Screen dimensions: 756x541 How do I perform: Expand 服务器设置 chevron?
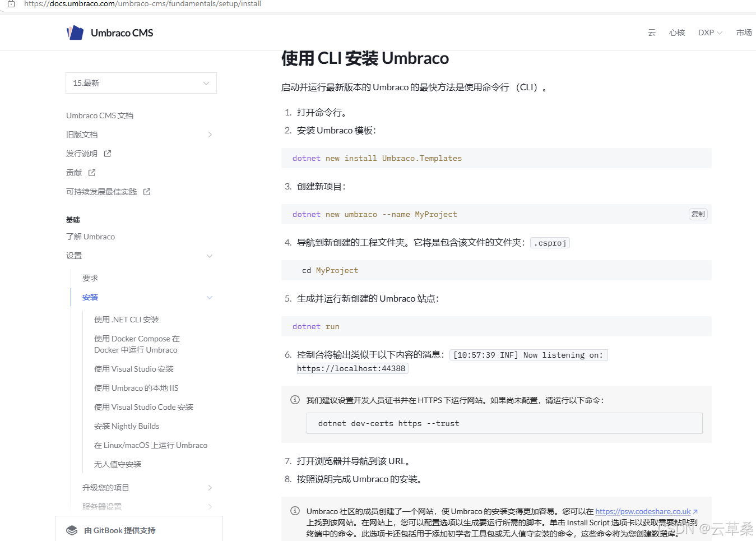click(x=210, y=507)
